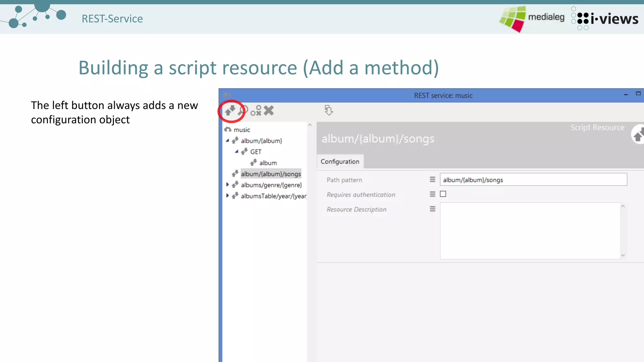Click the icon beside album/{album}/songs node
This screenshot has width=644, height=362.
pyautogui.click(x=235, y=173)
